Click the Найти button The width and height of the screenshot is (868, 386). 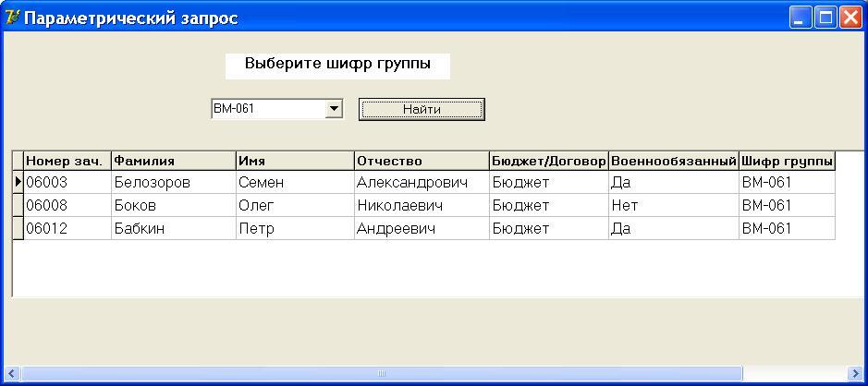pos(422,109)
